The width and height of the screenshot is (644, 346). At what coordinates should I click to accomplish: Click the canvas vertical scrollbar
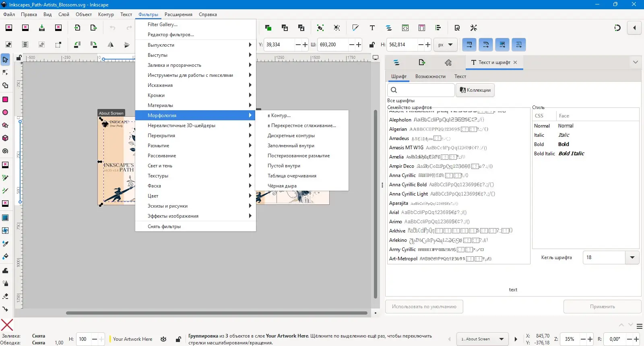pos(376,204)
